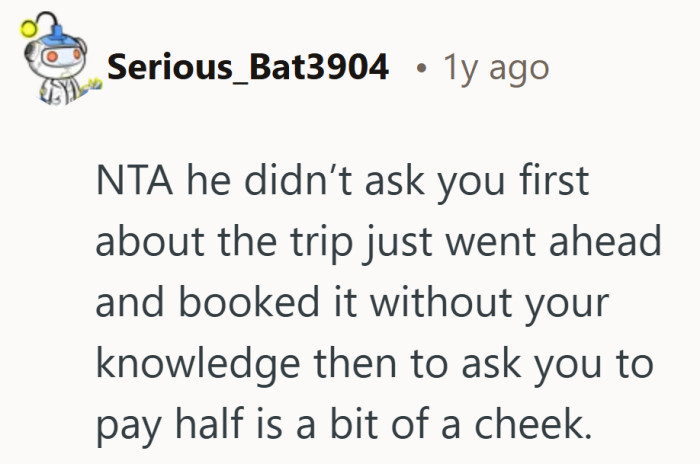The width and height of the screenshot is (700, 464).
Task: Open the Serious_Bat3904 user profile link
Action: pos(248,68)
